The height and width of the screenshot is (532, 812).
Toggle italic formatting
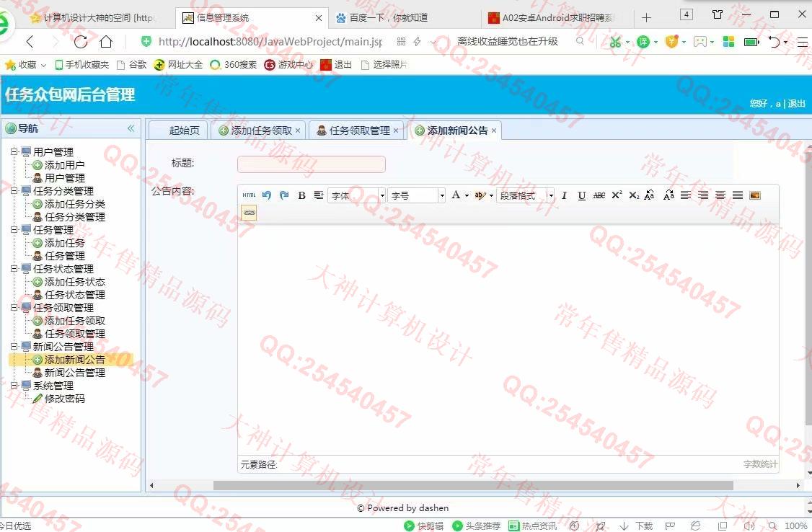pyautogui.click(x=565, y=195)
